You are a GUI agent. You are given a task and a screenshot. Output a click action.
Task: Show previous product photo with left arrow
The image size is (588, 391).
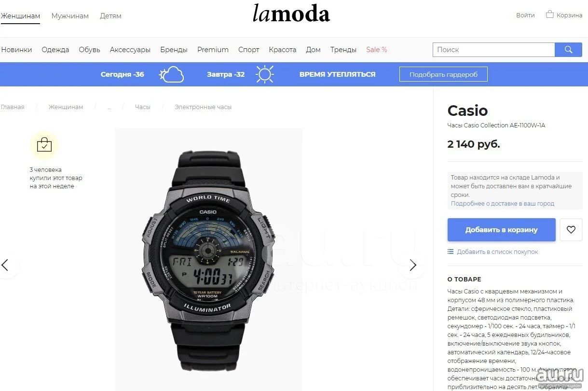pyautogui.click(x=5, y=265)
